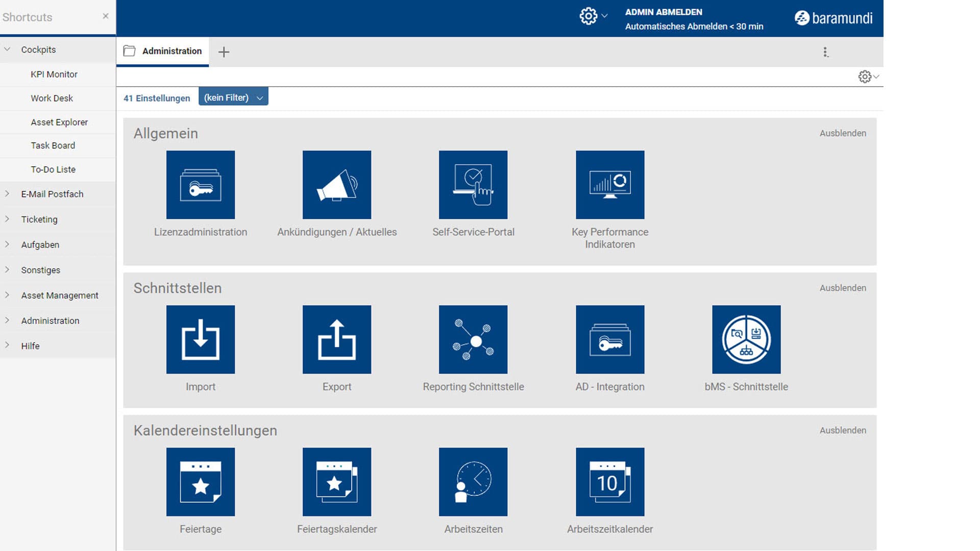
Task: Expand the Ticketing section
Action: coord(7,219)
